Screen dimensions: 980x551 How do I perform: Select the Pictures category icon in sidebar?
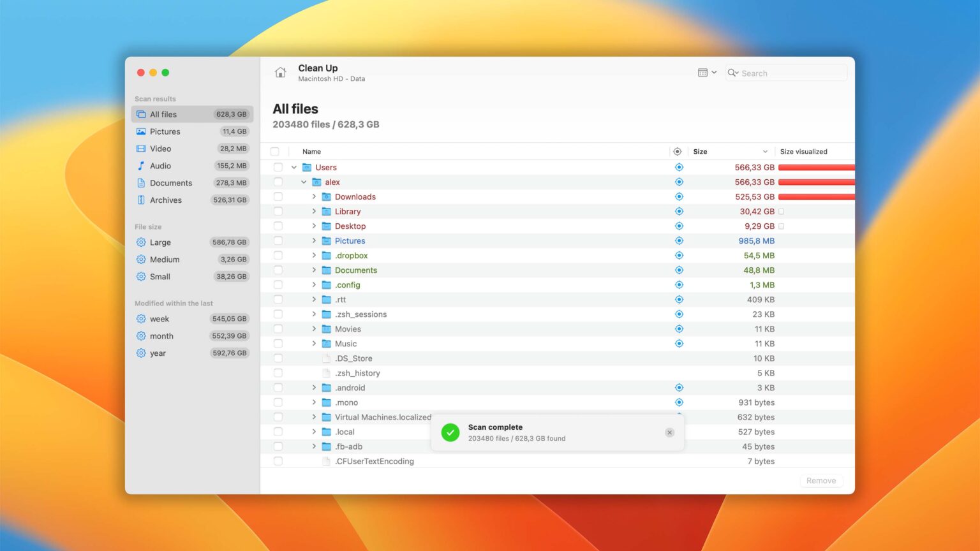[x=140, y=131]
